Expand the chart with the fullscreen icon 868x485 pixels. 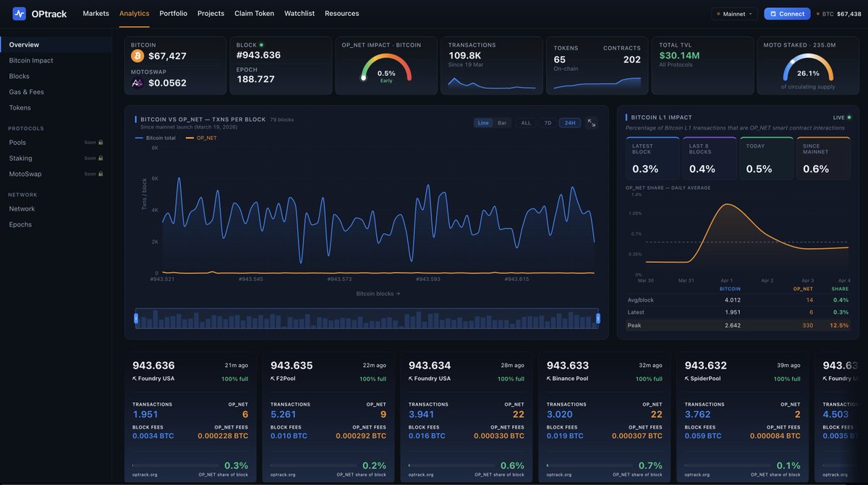pos(592,123)
